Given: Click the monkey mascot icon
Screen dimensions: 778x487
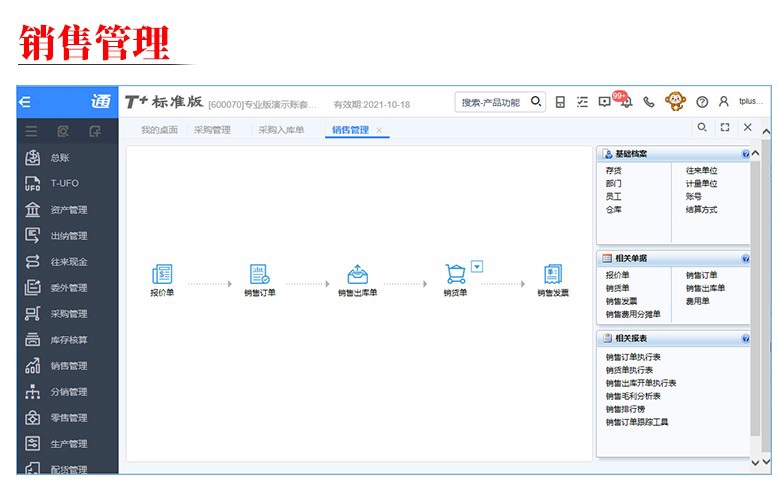Looking at the screenshot, I should click(675, 101).
